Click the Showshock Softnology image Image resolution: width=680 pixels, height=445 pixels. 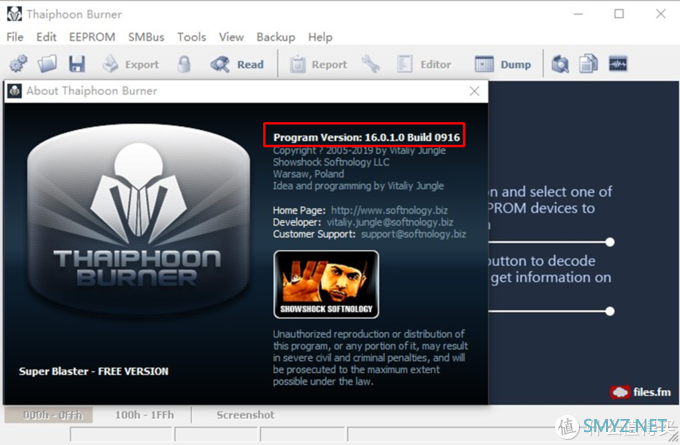point(326,285)
